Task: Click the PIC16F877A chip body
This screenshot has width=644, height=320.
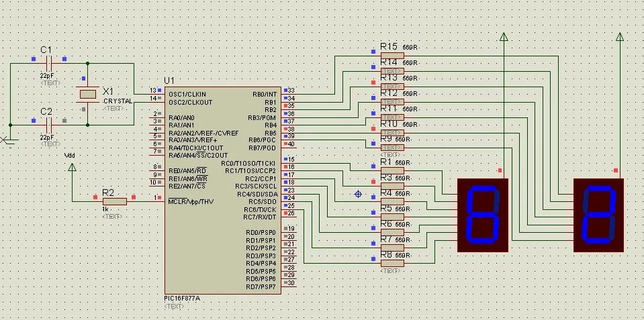Action: point(222,191)
